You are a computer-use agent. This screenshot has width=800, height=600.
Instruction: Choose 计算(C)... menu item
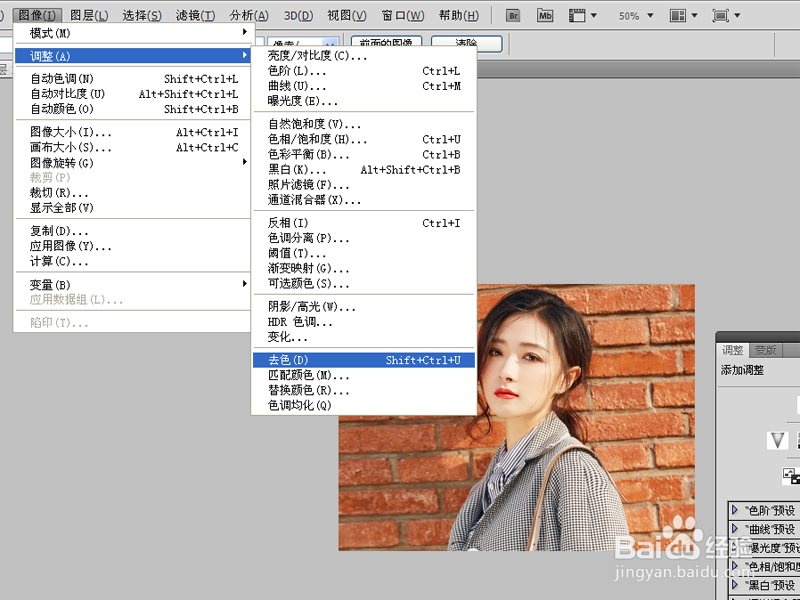(x=132, y=262)
